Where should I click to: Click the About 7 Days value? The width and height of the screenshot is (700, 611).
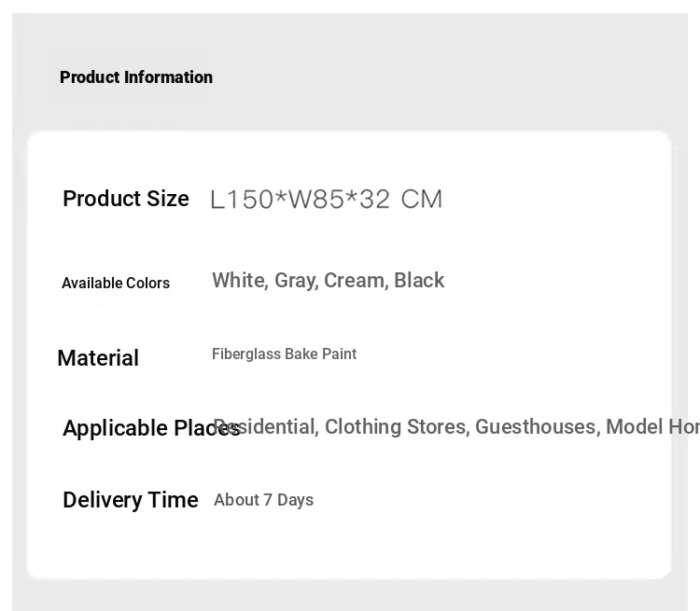(x=263, y=500)
